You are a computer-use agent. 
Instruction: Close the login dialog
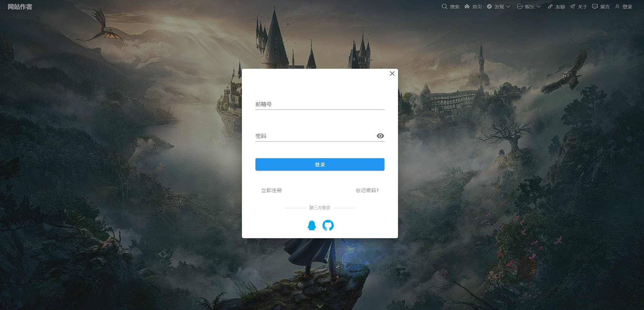point(392,74)
